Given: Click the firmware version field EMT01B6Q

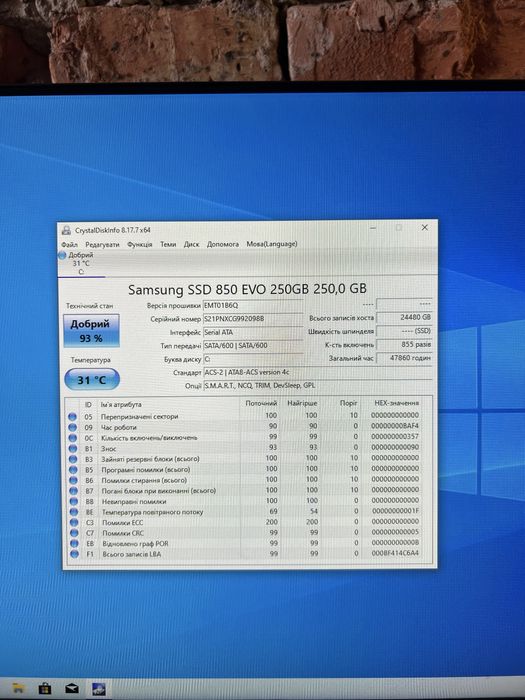Looking at the screenshot, I should (x=253, y=306).
